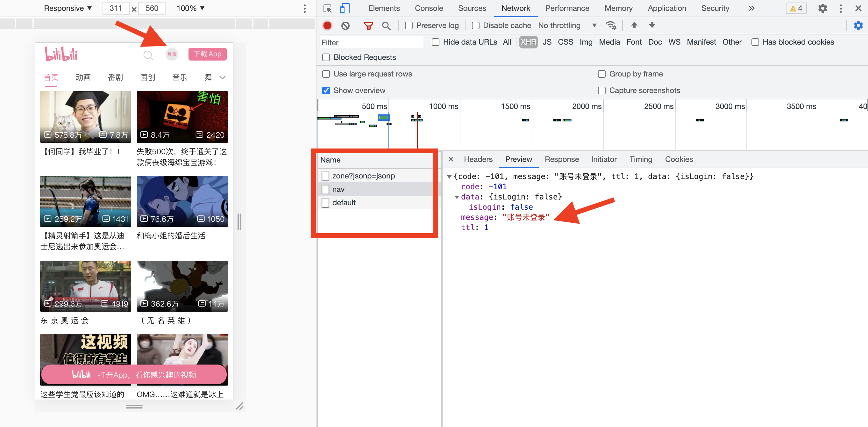Import HAR file using the upload icon
Screen dimensions: 868x427
[x=635, y=25]
